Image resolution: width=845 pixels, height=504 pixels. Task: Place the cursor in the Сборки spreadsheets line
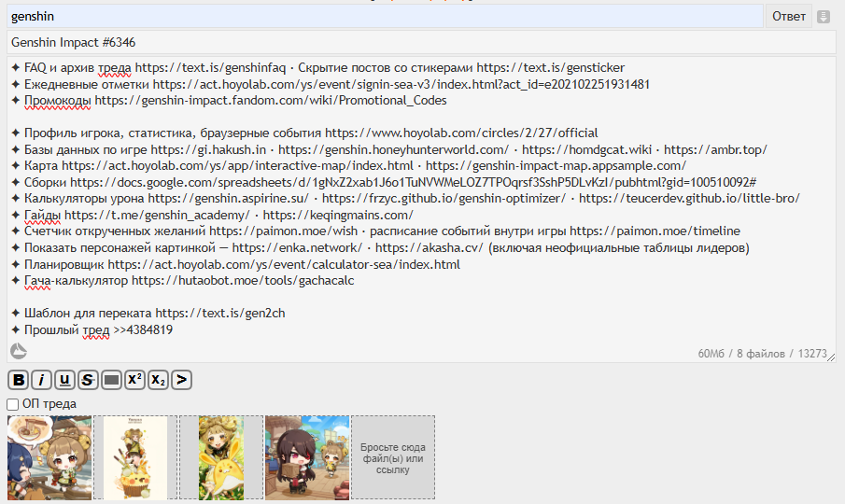[x=384, y=183]
